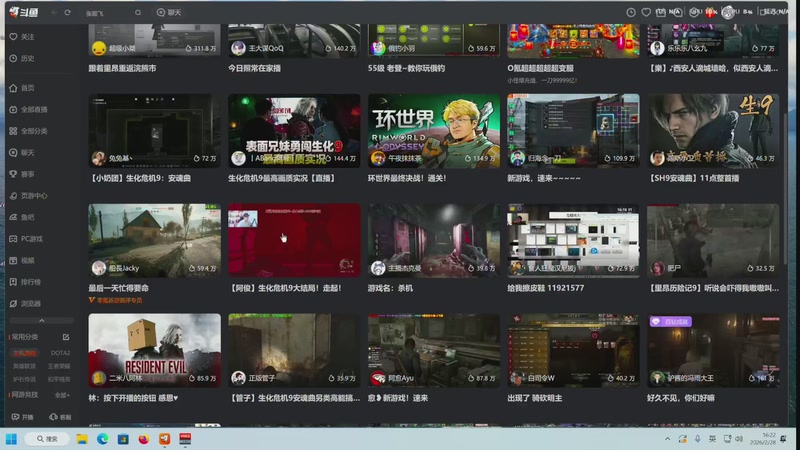This screenshot has width=800, height=450.
Task: Go to 首页 home in the sidebar
Action: pos(22,88)
